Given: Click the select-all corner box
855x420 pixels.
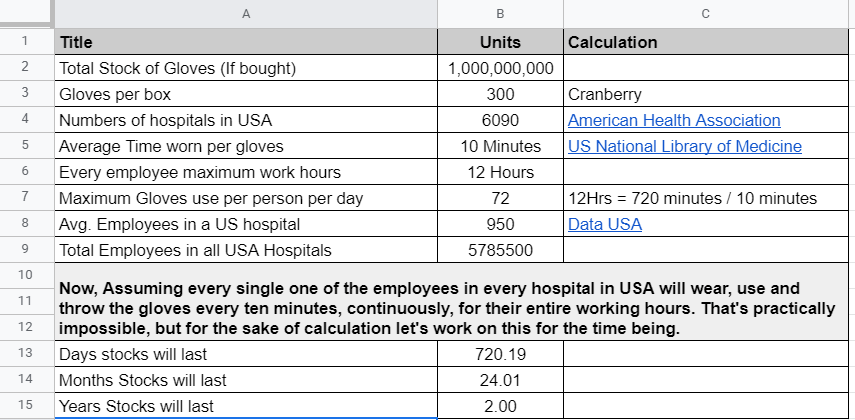Looking at the screenshot, I should [x=26, y=14].
